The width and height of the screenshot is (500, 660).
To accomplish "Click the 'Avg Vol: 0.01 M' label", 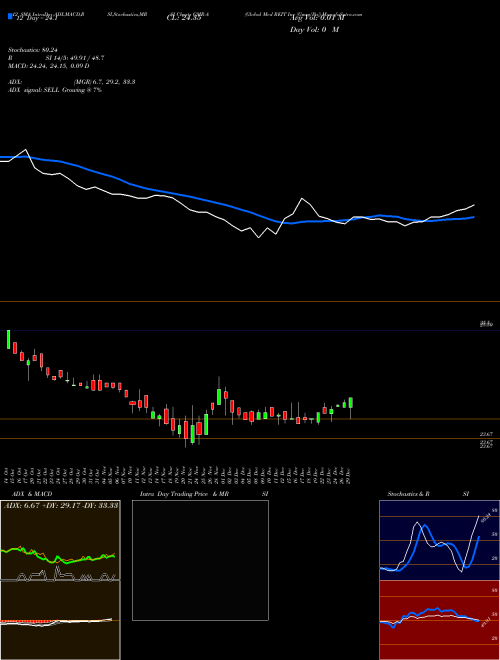I will click(x=317, y=18).
